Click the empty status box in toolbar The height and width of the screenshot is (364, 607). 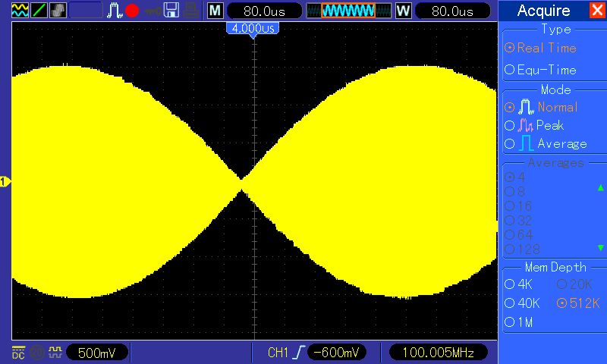86,11
